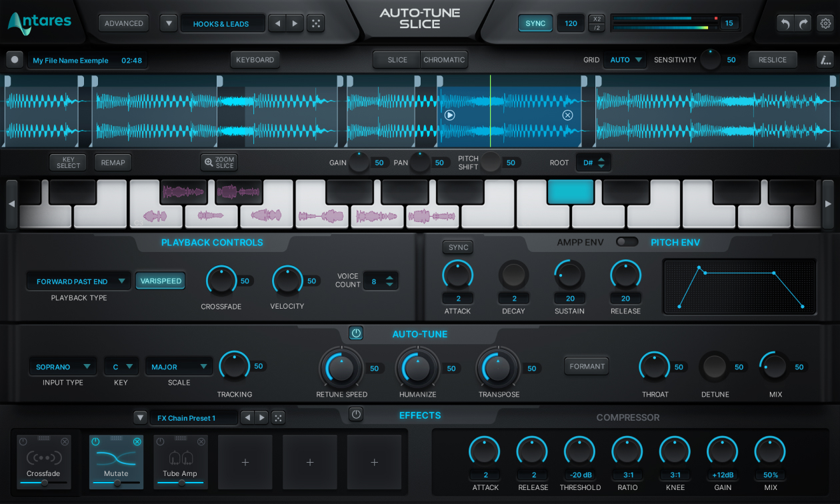The image size is (840, 504).
Task: Click the Formant button
Action: tap(587, 366)
